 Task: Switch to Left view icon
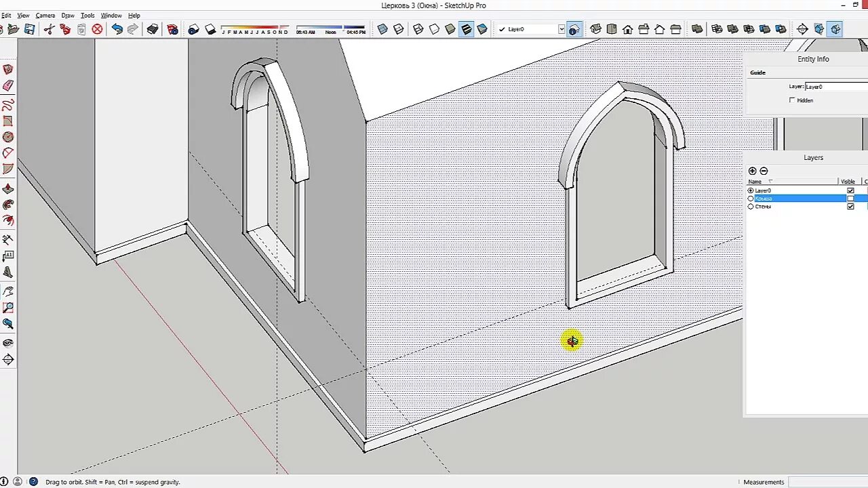coord(676,29)
